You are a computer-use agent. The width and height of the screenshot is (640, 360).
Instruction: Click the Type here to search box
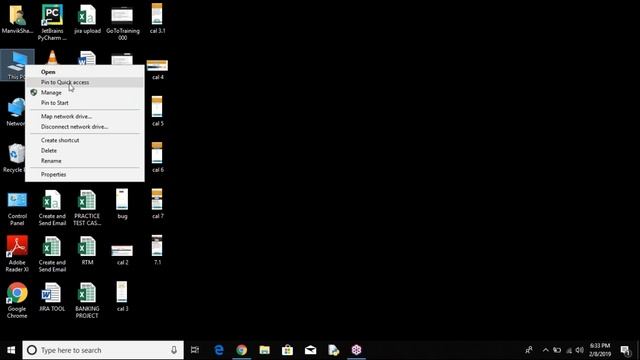103,350
